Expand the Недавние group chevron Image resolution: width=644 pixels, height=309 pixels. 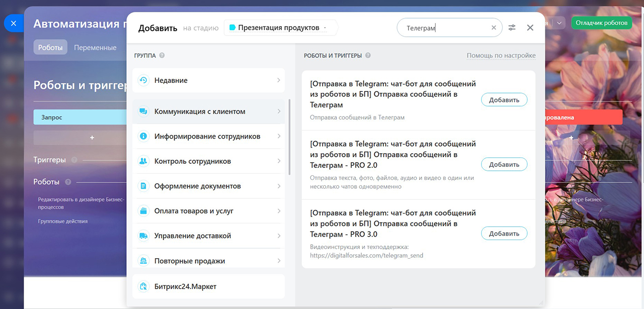(x=279, y=80)
